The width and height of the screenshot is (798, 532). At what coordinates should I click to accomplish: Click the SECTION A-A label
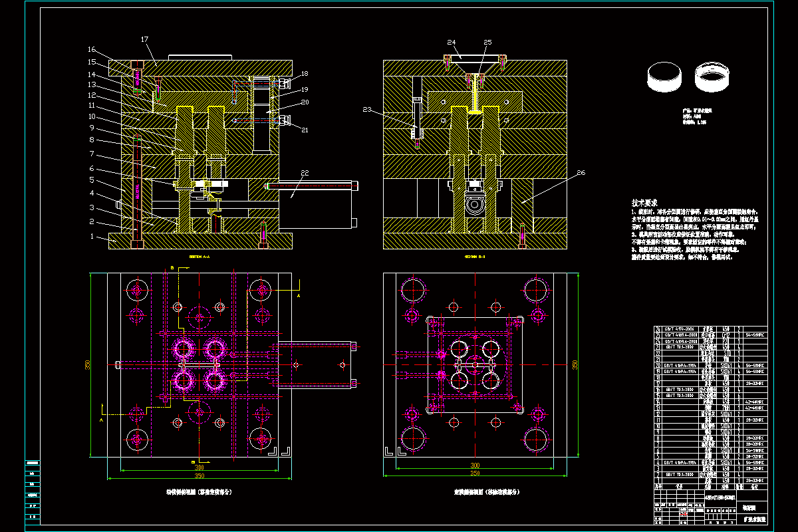[200, 255]
